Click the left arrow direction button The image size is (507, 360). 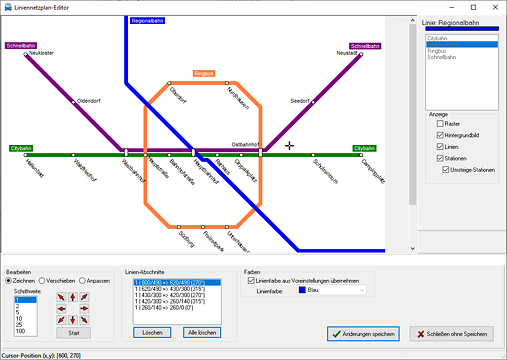point(61,309)
